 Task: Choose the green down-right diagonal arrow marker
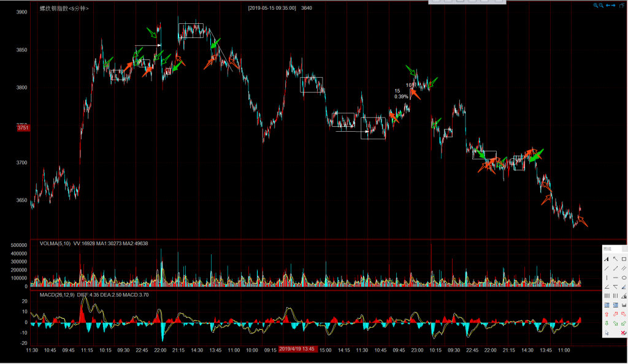coord(615,323)
